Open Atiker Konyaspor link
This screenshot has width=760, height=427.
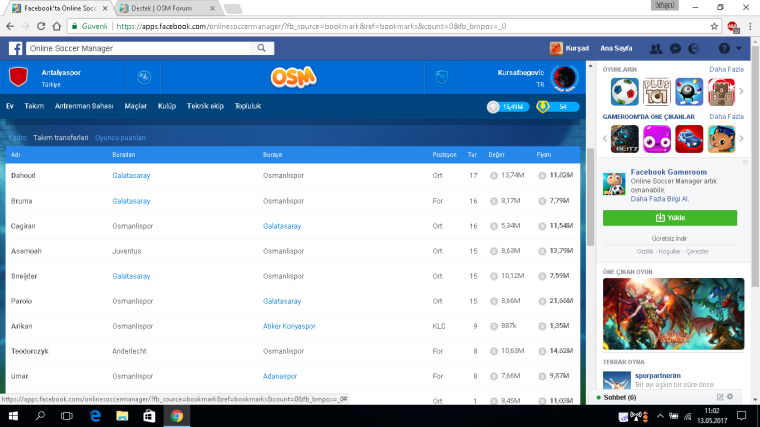click(289, 326)
